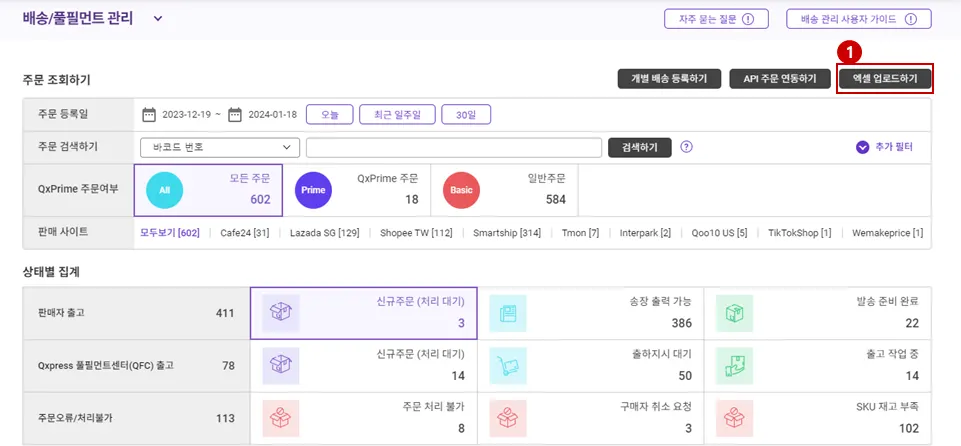Click the 검색하기 search button
Image resolution: width=961 pixels, height=446 pixels.
point(640,148)
